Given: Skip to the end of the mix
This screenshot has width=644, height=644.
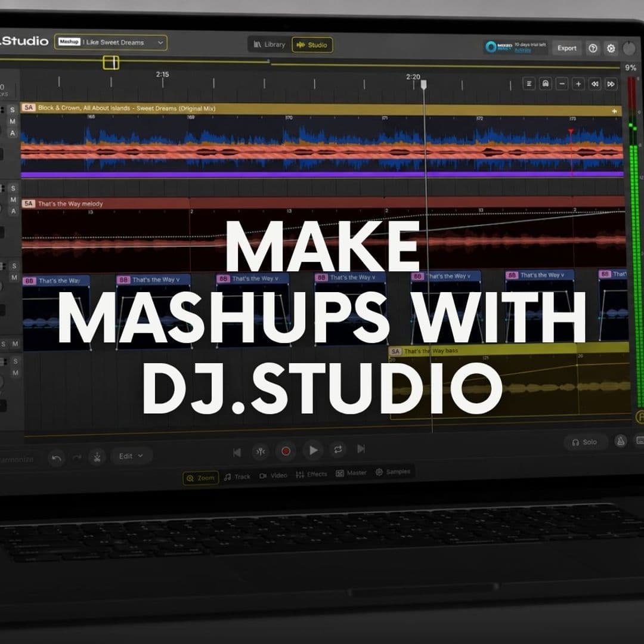Looking at the screenshot, I should pos(361,448).
